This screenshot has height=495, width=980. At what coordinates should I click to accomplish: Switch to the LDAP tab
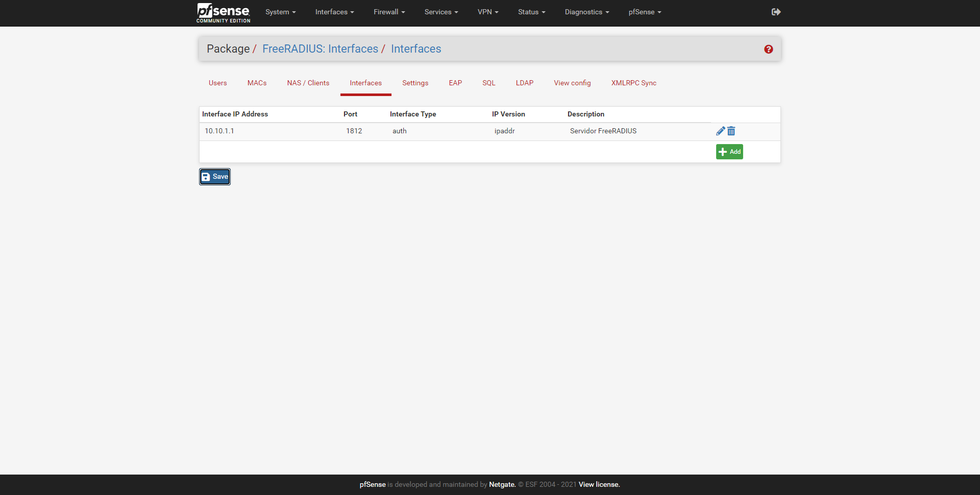(525, 83)
